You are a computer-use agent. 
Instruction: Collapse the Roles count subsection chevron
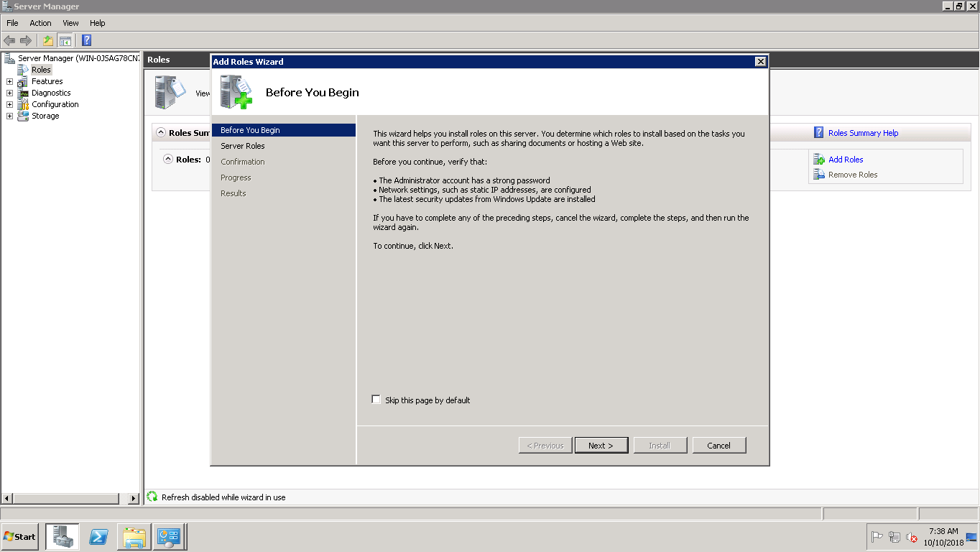click(168, 160)
